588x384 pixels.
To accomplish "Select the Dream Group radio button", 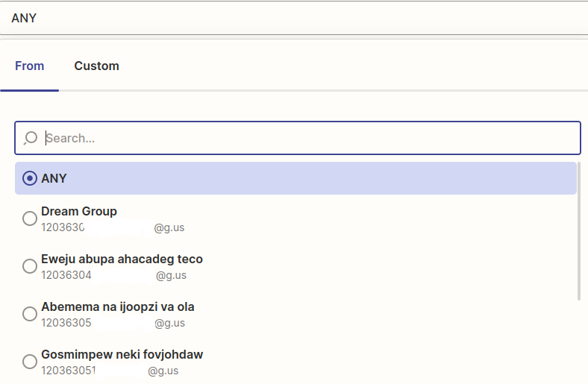I will click(30, 218).
